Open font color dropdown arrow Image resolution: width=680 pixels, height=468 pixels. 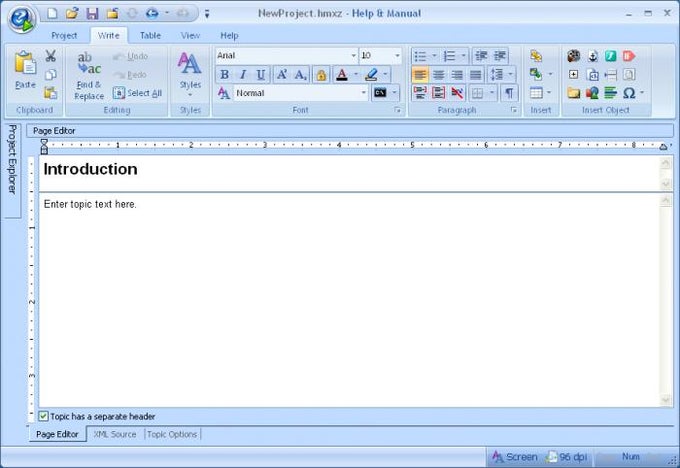tap(356, 75)
